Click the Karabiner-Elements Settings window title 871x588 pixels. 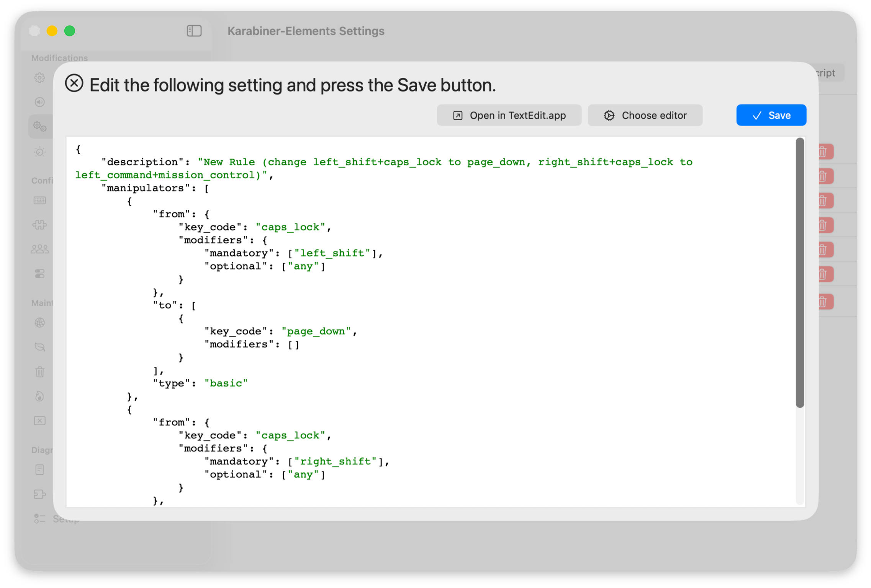coord(306,31)
